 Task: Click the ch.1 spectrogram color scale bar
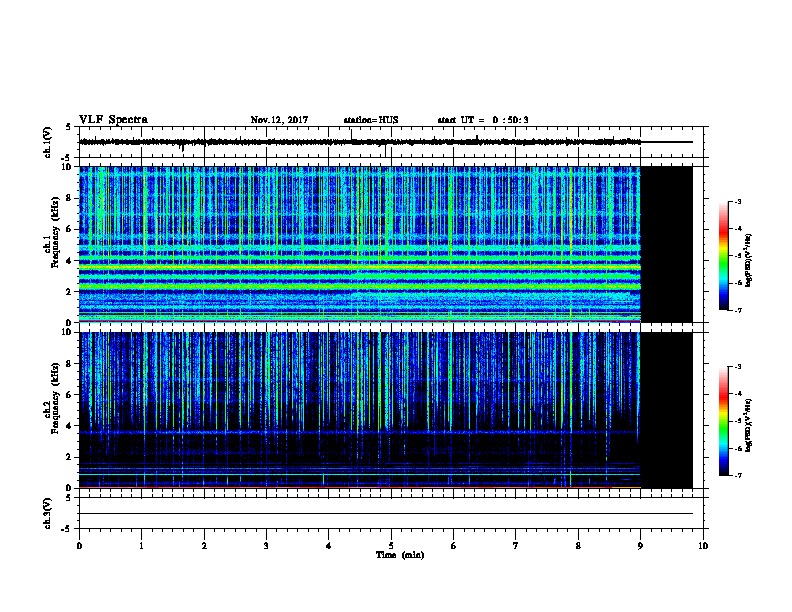click(723, 256)
